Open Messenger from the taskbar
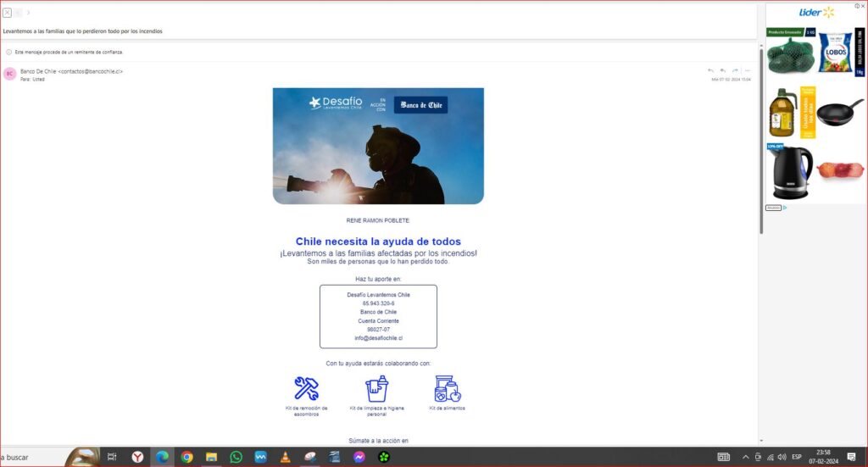 tap(359, 457)
